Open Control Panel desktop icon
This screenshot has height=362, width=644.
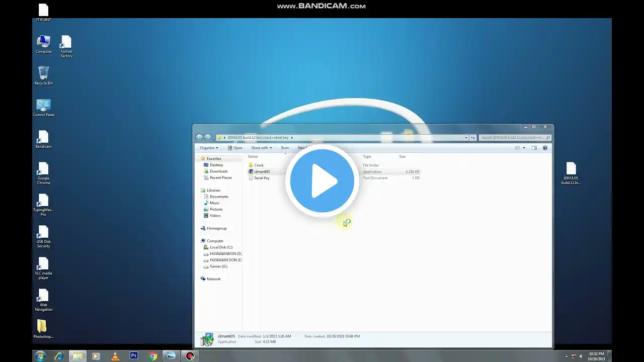pos(44,108)
